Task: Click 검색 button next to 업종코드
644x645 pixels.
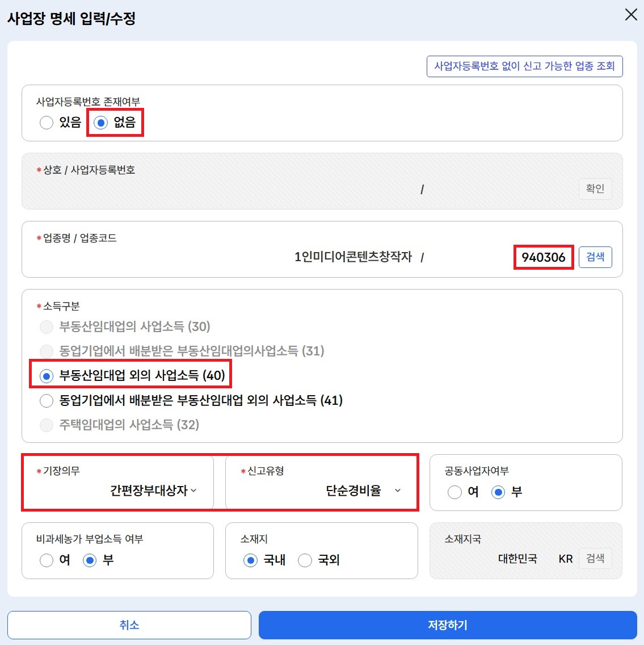Action: [595, 257]
